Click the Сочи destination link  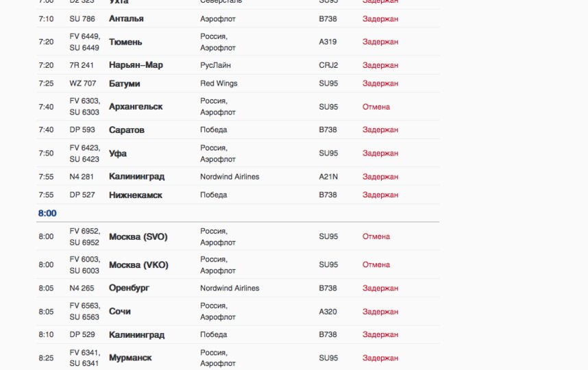click(x=119, y=312)
